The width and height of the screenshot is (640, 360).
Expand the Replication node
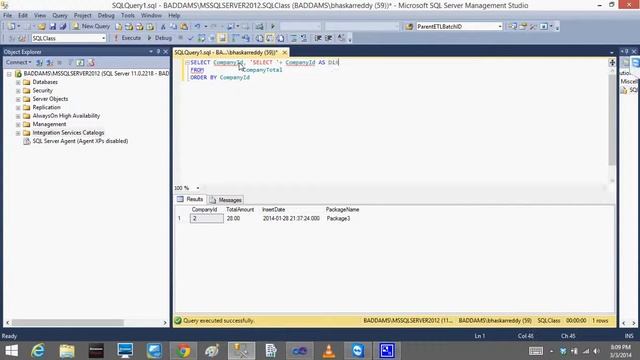point(18,107)
